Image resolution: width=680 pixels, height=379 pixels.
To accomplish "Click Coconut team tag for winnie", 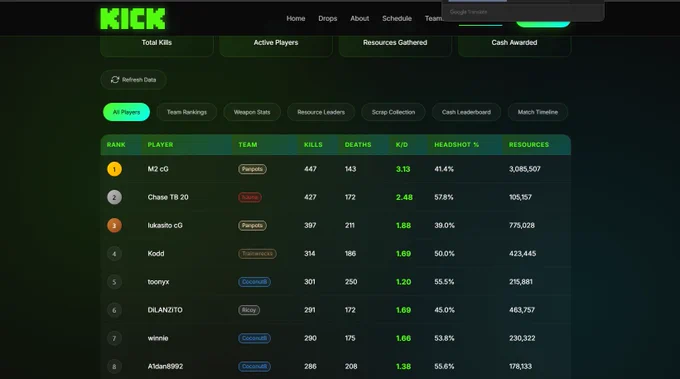I will (x=255, y=338).
